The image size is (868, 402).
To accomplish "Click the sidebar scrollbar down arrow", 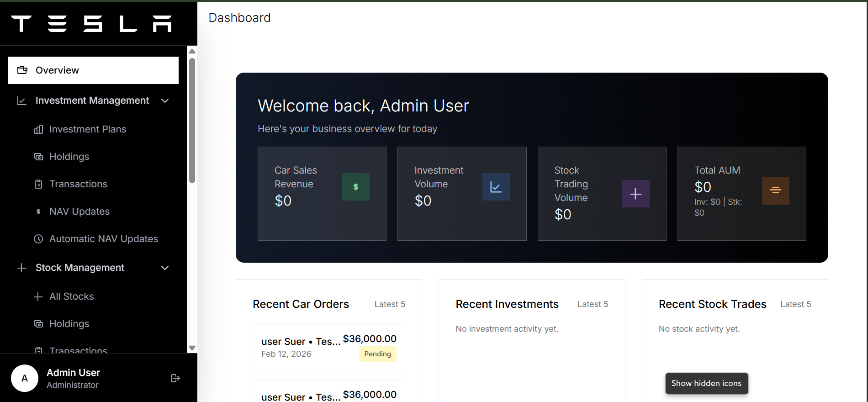I will click(x=192, y=348).
